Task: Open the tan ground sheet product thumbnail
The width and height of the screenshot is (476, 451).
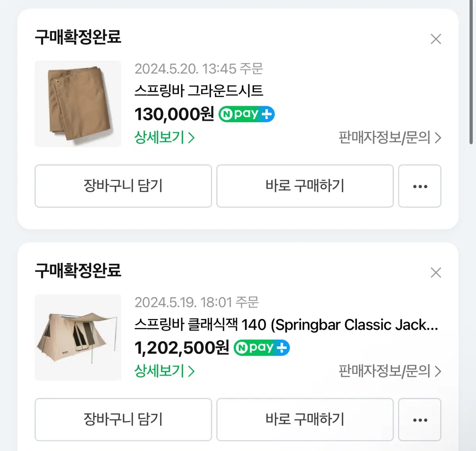Action: [78, 104]
